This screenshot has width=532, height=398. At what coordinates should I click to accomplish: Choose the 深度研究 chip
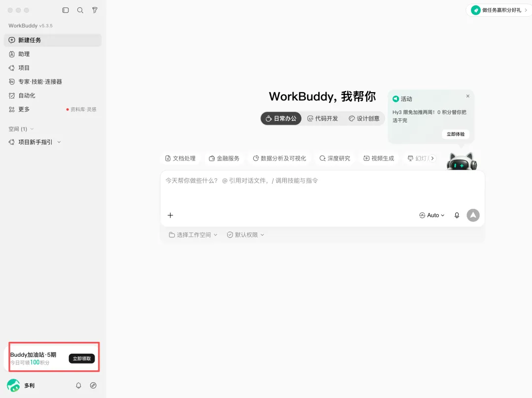[335, 159]
